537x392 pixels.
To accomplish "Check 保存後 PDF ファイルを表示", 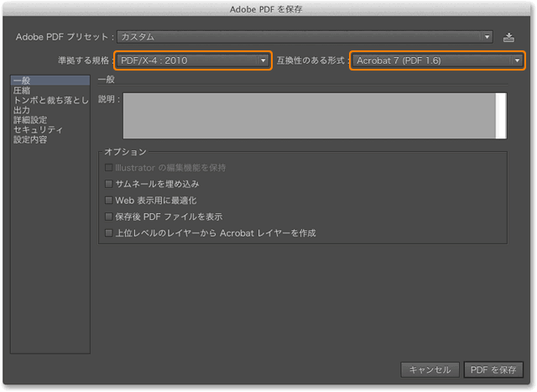I will (108, 217).
